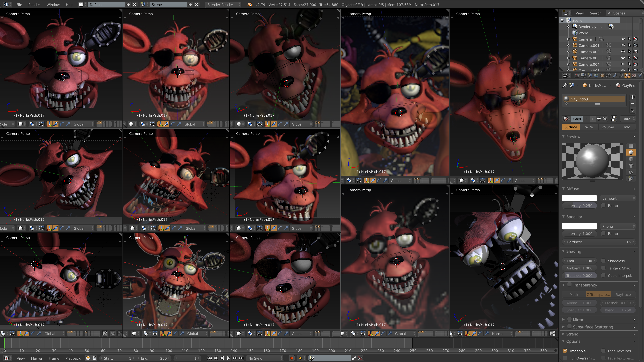This screenshot has width=644, height=362.
Task: Remove the selected material slot minus button
Action: point(633,104)
